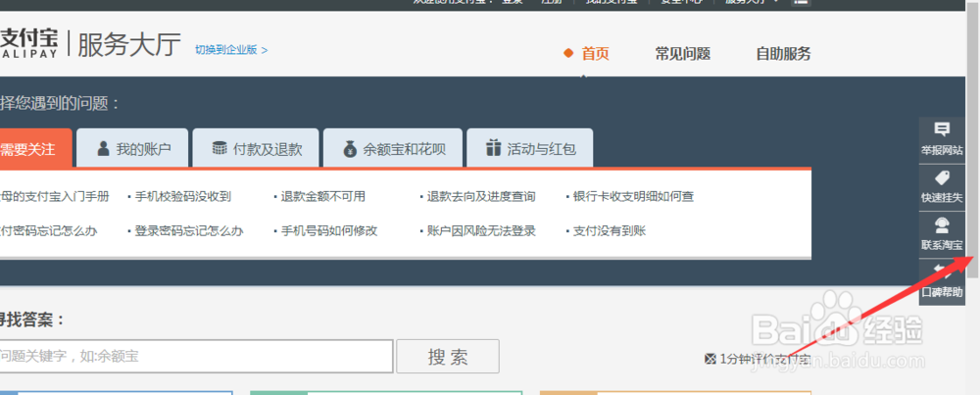Click the gift box icon on 活动与红包 tab
This screenshot has width=980, height=395.
pos(493,149)
